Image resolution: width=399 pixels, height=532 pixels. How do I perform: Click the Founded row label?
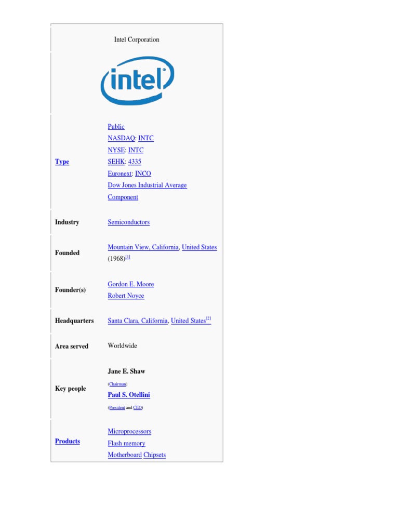pos(67,253)
